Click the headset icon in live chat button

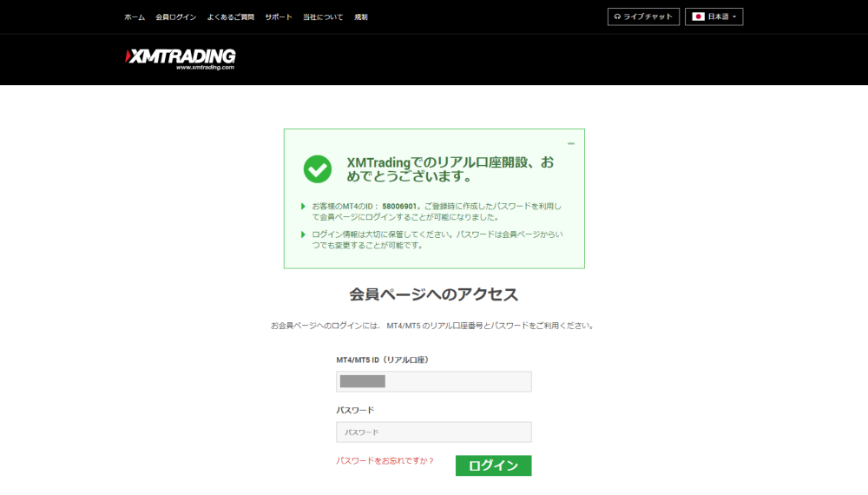tap(617, 16)
